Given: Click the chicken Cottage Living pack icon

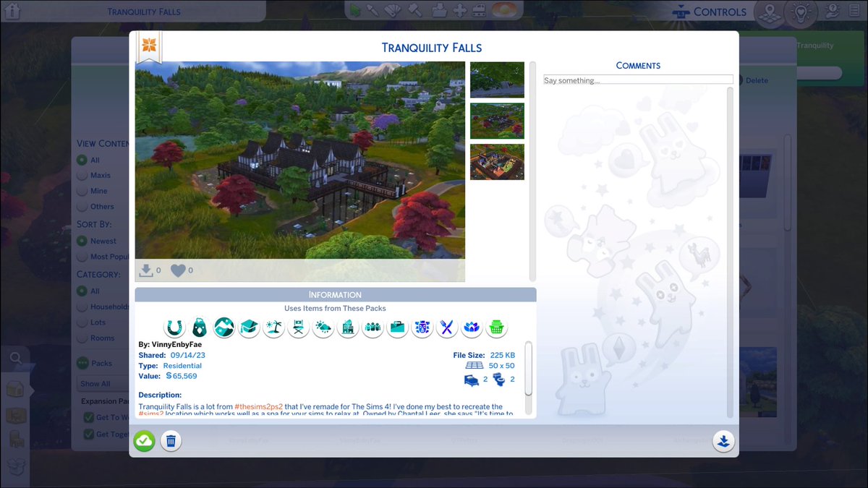Looking at the screenshot, I should click(x=199, y=328).
